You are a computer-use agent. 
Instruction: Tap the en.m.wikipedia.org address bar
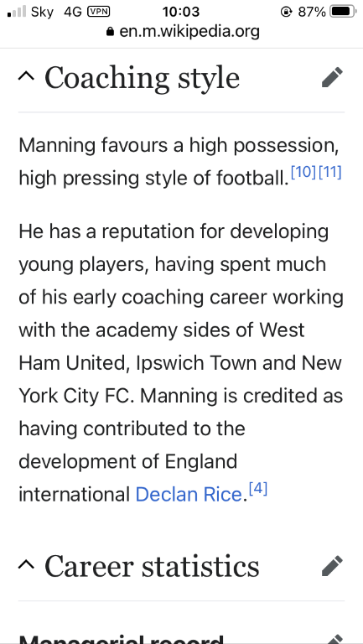click(x=183, y=31)
